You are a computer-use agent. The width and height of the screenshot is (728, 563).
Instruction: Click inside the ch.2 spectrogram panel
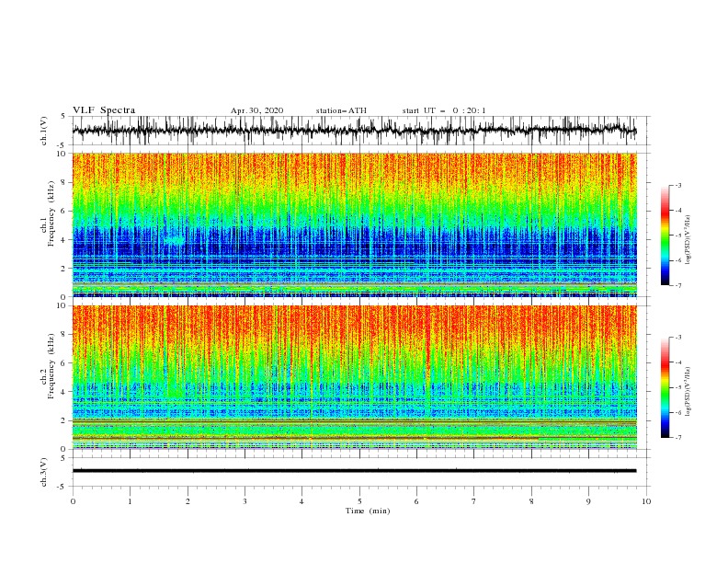(354, 377)
